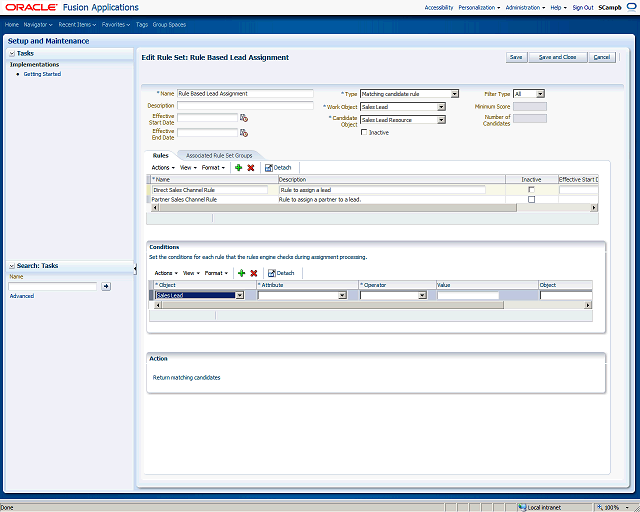
Task: Detach the Rules table
Action: click(278, 168)
